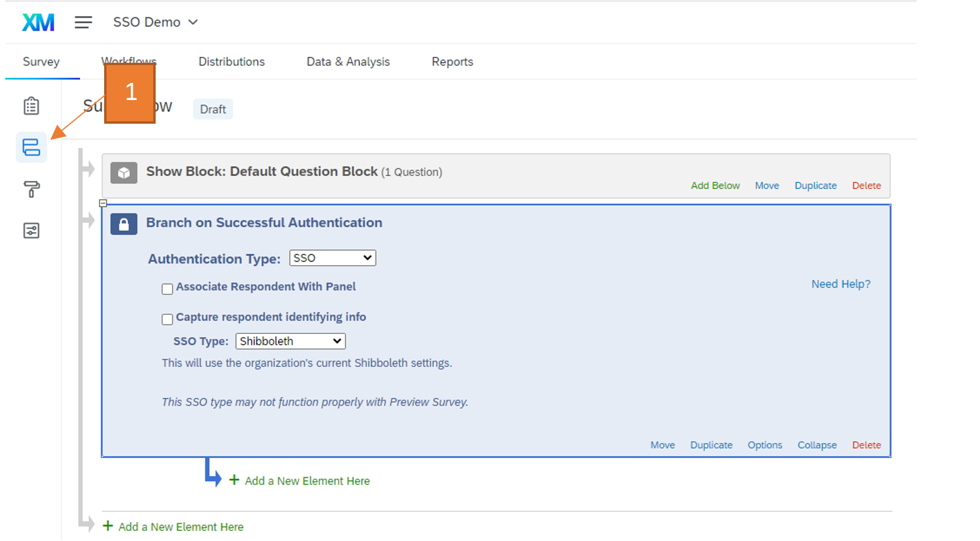The height and width of the screenshot is (541, 980).
Task: Click the Authenticator lock icon
Action: pos(124,224)
